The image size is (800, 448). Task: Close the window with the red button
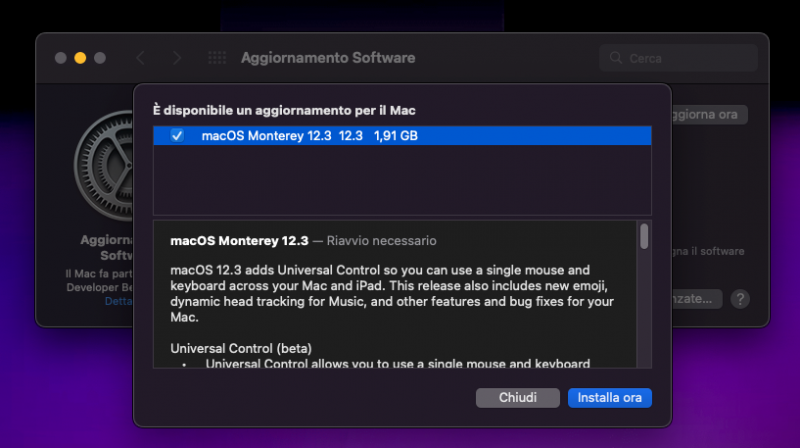pyautogui.click(x=60, y=58)
